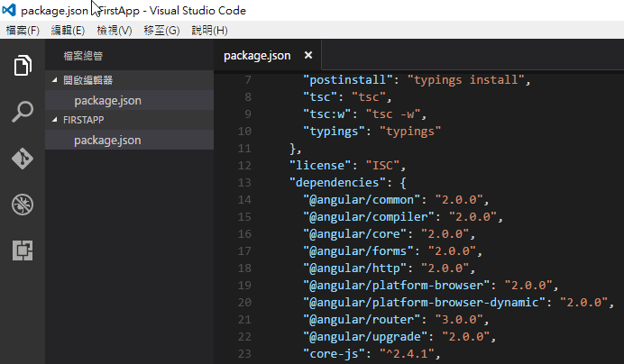Click line number 7 in gutter
This screenshot has height=364, width=624.
[248, 80]
